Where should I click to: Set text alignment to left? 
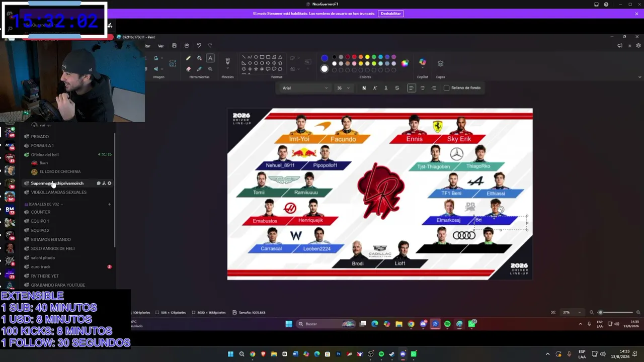coord(411,88)
